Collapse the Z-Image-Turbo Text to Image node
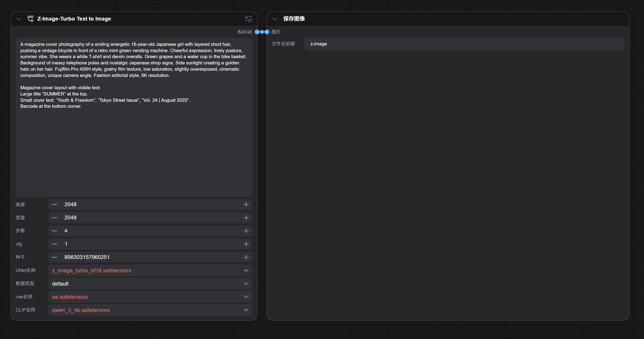The width and height of the screenshot is (644, 339). [19, 19]
